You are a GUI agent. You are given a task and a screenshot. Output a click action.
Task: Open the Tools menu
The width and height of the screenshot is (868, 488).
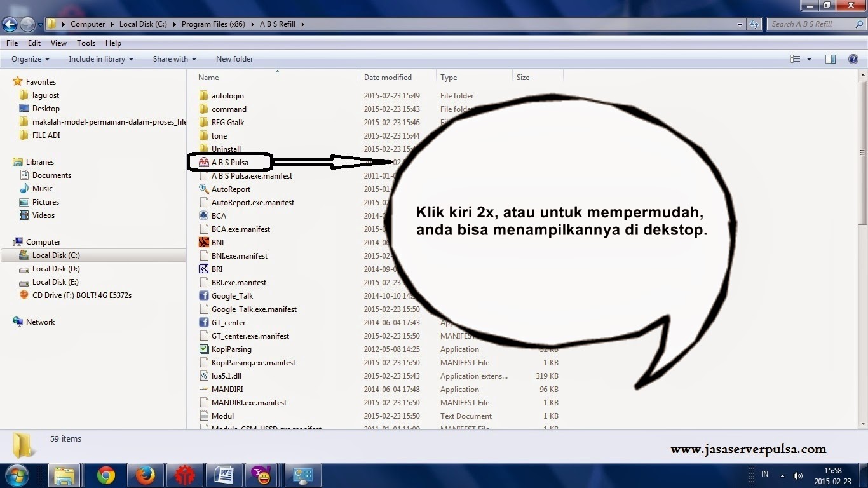click(x=86, y=43)
